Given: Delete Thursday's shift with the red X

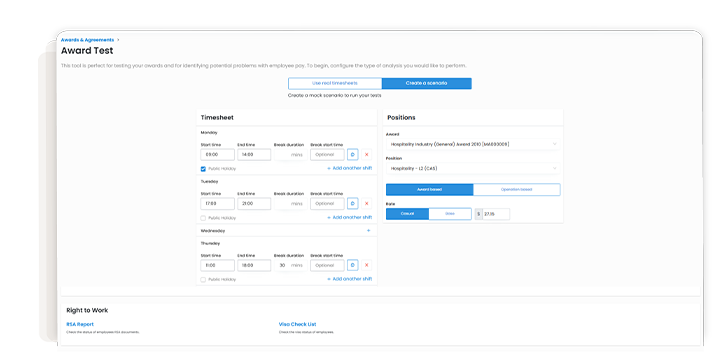Looking at the screenshot, I should pos(366,265).
